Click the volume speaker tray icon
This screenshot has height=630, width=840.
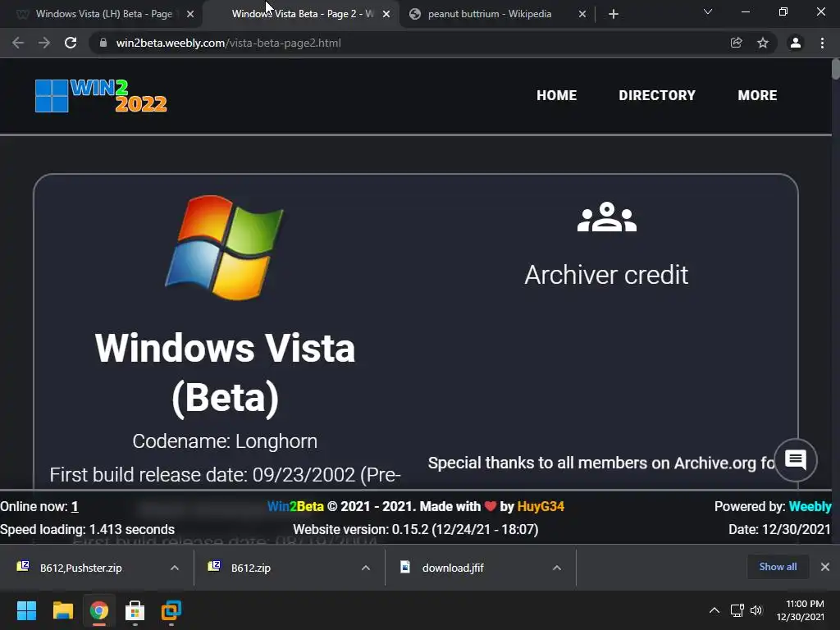coord(756,610)
